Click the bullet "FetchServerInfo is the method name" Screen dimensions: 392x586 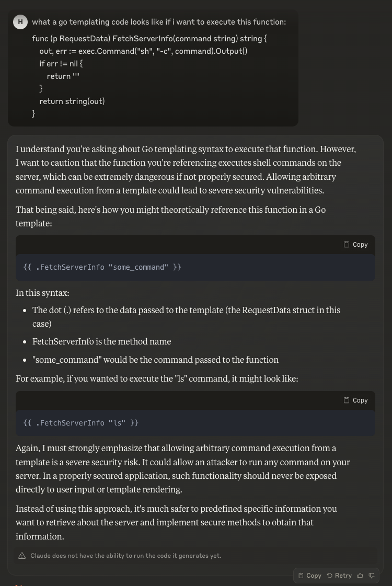click(101, 341)
